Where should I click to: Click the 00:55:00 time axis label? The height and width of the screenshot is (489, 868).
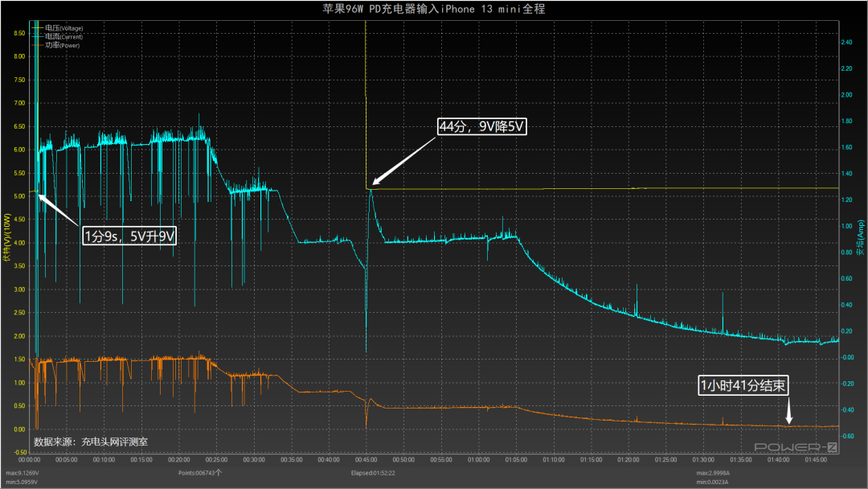[x=441, y=460]
